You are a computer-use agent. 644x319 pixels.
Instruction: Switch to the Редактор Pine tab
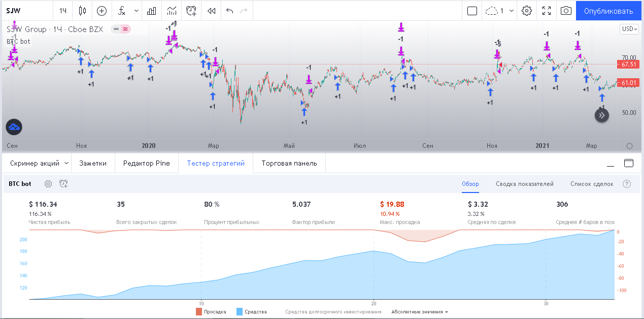146,163
